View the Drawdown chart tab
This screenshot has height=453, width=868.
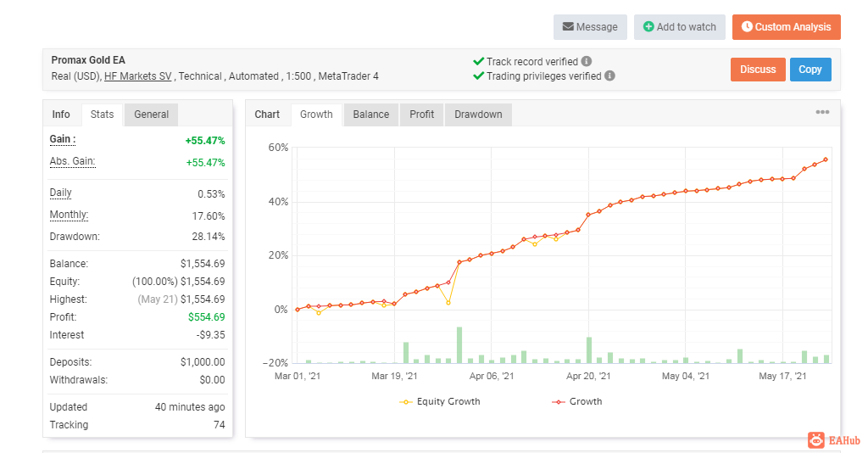(x=478, y=115)
